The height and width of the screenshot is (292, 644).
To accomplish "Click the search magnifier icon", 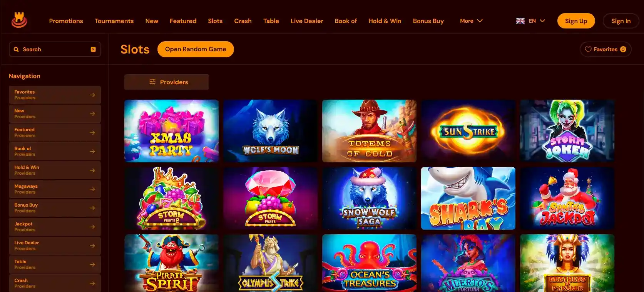I will 16,49.
